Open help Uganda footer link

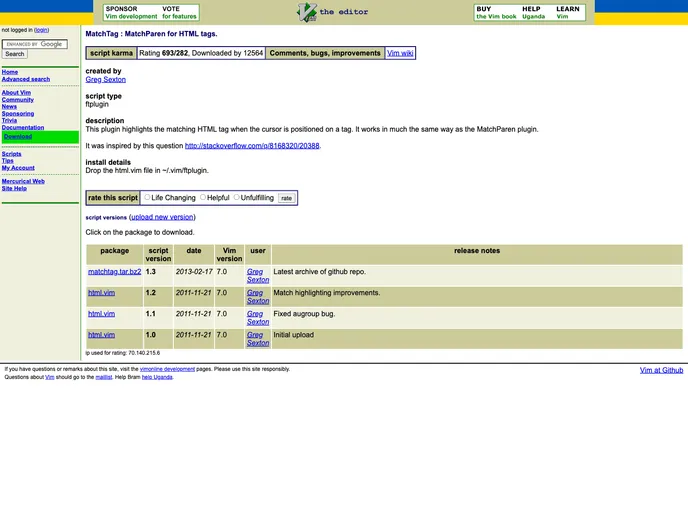pyautogui.click(x=157, y=377)
